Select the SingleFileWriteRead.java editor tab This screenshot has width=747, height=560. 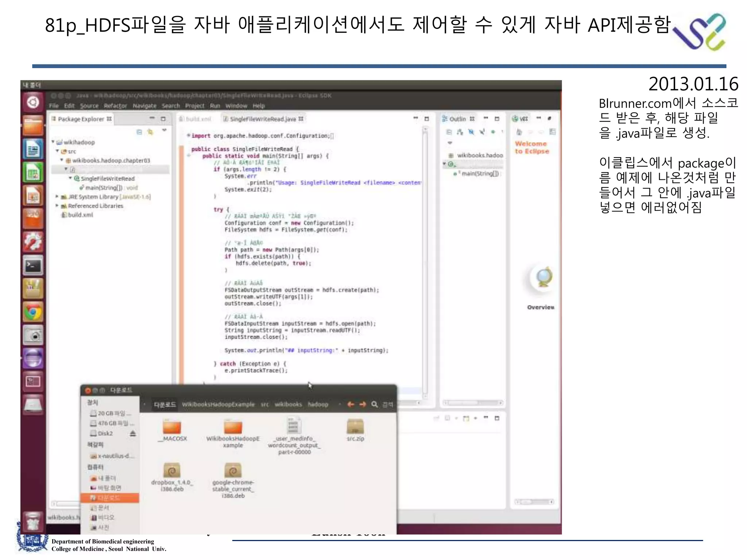(x=263, y=119)
